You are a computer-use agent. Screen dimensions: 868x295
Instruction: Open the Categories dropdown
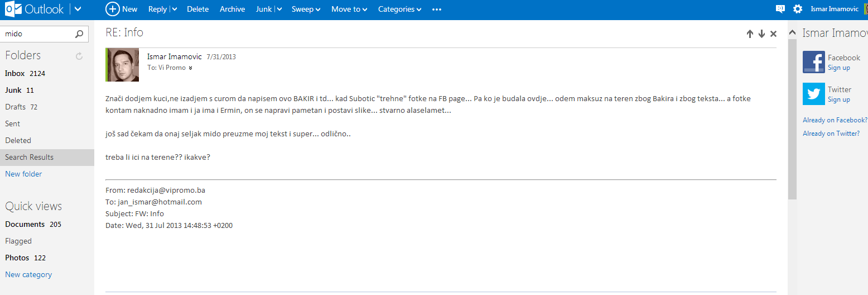click(x=399, y=9)
